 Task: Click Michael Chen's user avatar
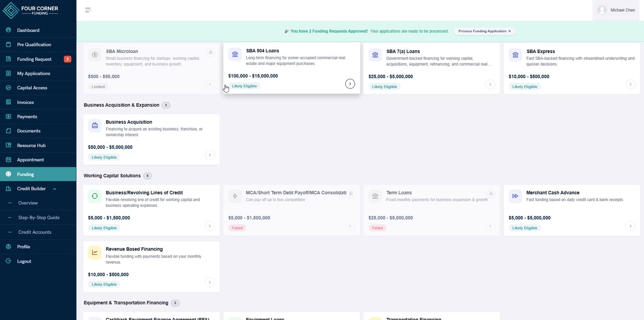click(x=602, y=10)
